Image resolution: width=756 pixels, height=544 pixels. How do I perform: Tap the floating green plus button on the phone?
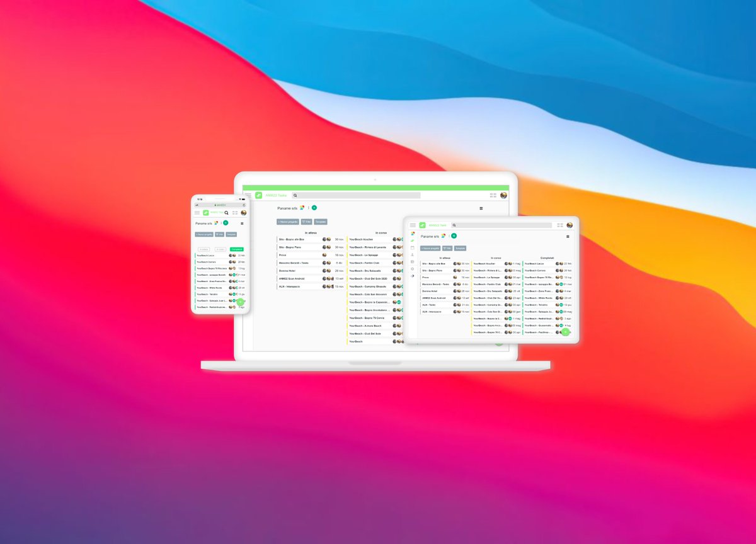pos(240,302)
